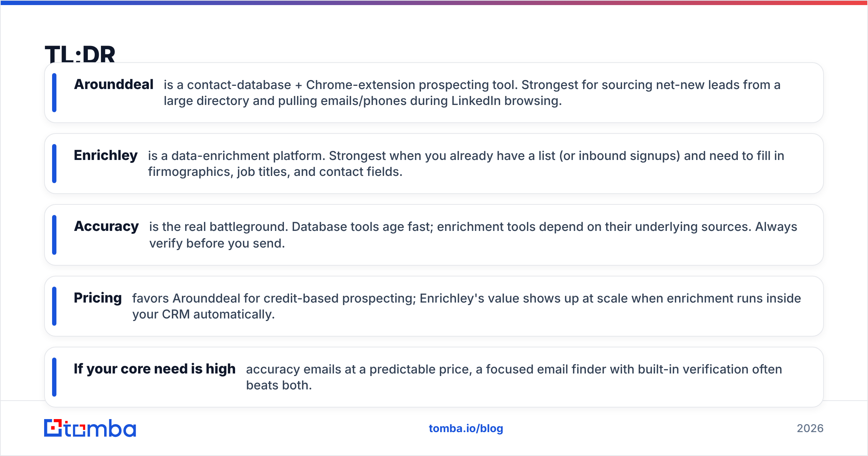
Task: Click the blue accent bar beside Arounddeal
Action: pos(54,93)
